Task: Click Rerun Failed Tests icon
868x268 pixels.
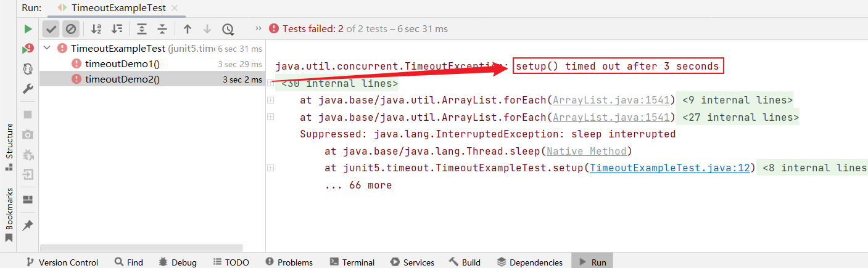Action: click(28, 49)
